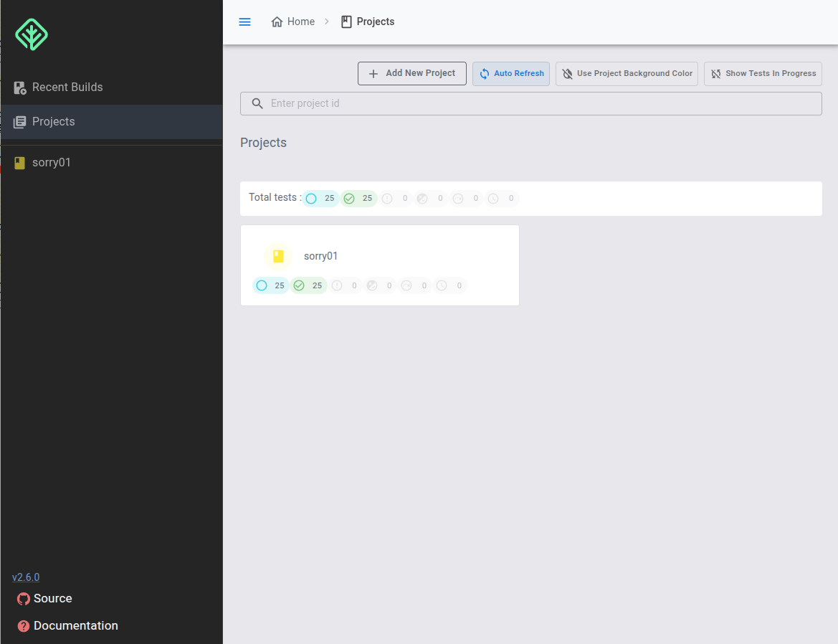Click total tests flaky chip 0
The image size is (838, 644).
431,198
